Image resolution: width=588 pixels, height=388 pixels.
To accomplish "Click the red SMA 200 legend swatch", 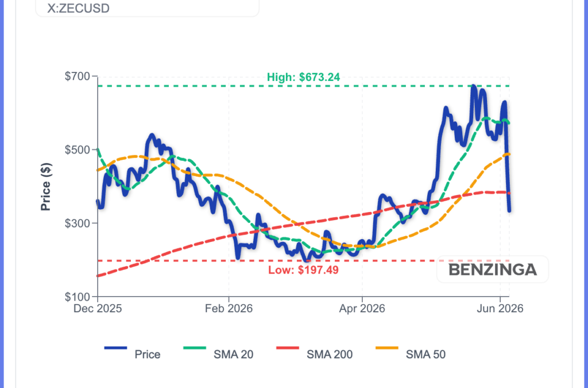I will point(288,348).
